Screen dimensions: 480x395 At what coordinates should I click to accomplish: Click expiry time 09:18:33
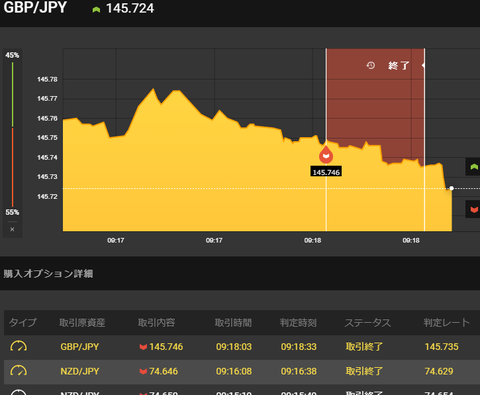[299, 347]
